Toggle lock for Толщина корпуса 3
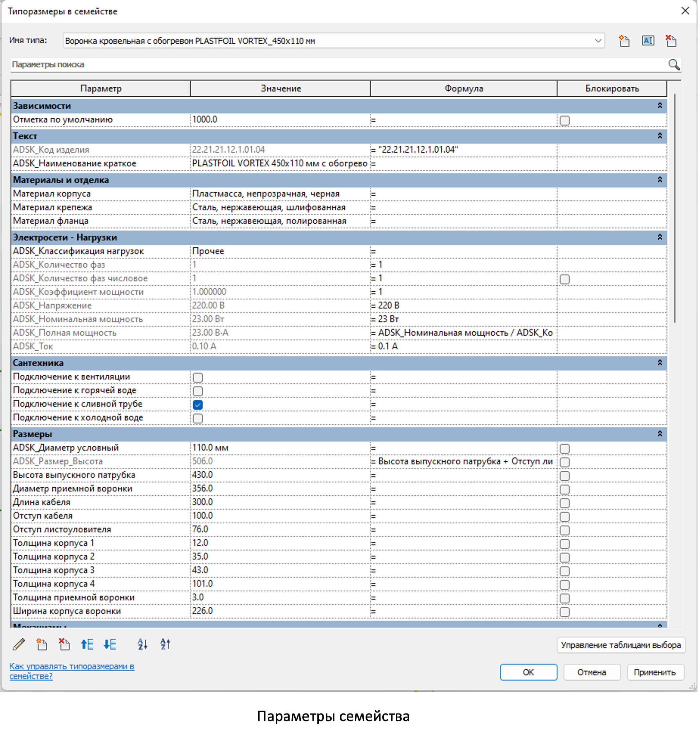The height and width of the screenshot is (744, 700). (565, 571)
